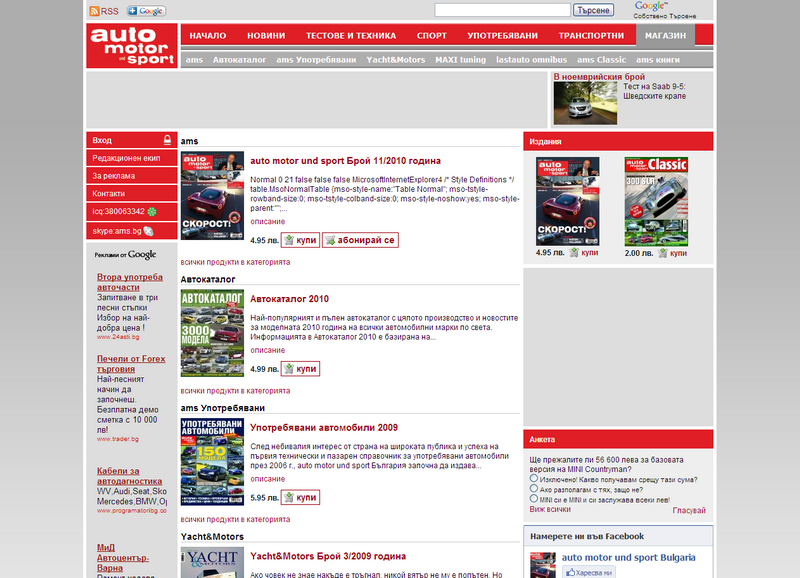
Task: Open Редакционен екип sidebar link
Action: tap(132, 158)
